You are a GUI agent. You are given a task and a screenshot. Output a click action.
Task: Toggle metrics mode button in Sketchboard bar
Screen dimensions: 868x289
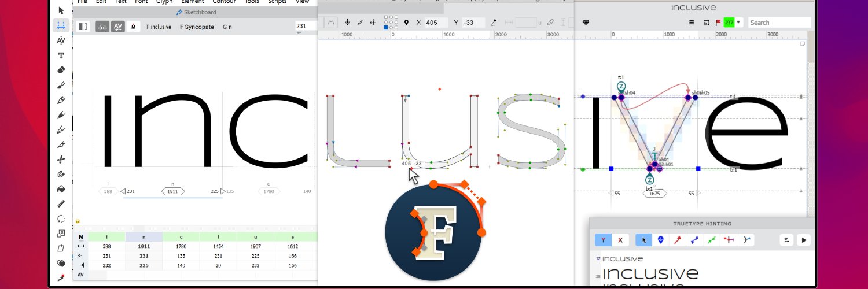coord(102,27)
